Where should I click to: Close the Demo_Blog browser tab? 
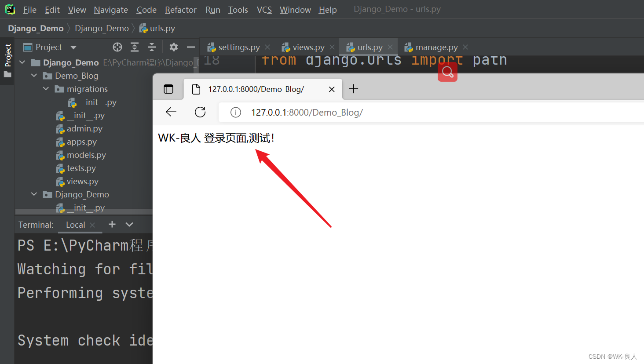[332, 89]
